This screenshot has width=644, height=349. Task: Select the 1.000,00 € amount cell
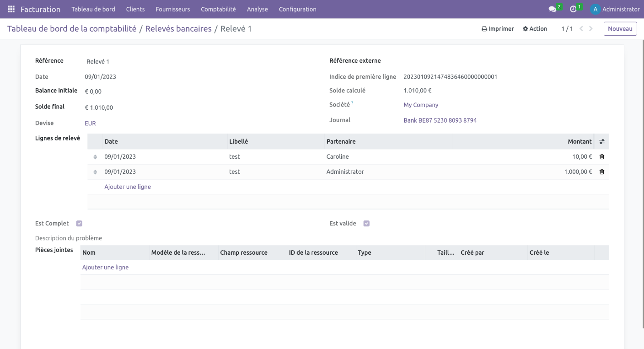point(524,172)
